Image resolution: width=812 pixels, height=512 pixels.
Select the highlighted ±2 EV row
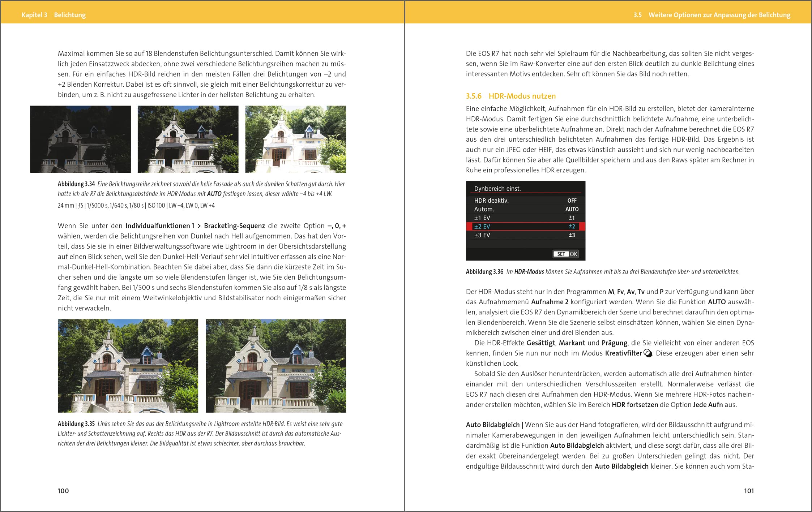pyautogui.click(x=526, y=227)
